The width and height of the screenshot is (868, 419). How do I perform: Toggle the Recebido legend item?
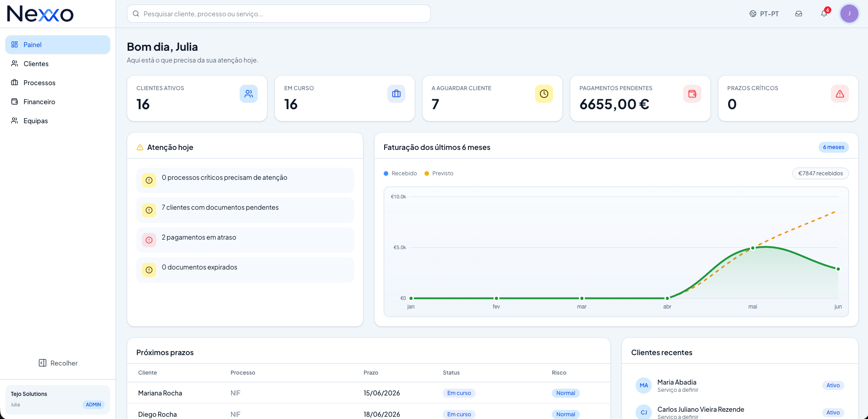click(x=400, y=173)
